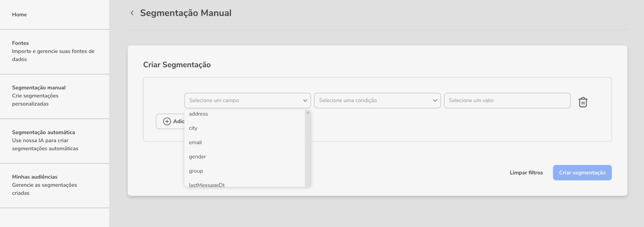This screenshot has height=227, width=644.
Task: Open the 'Selecione uma condição' dropdown
Action: pos(377,100)
